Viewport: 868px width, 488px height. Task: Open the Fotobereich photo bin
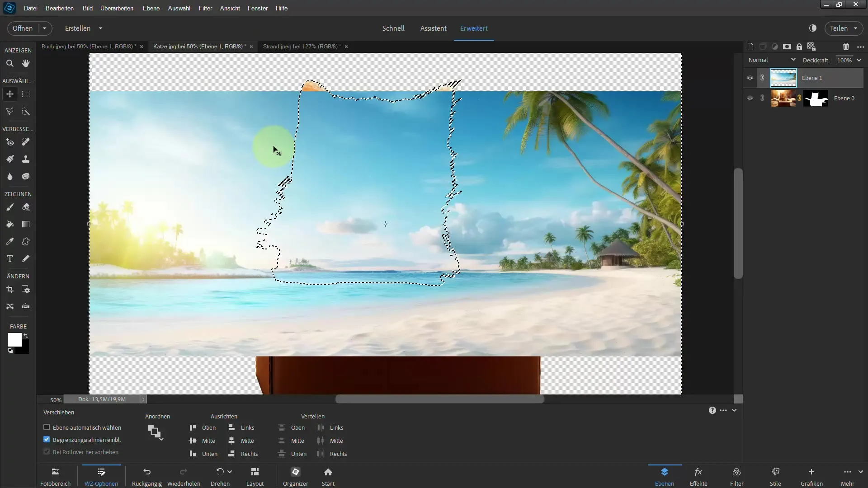point(56,477)
